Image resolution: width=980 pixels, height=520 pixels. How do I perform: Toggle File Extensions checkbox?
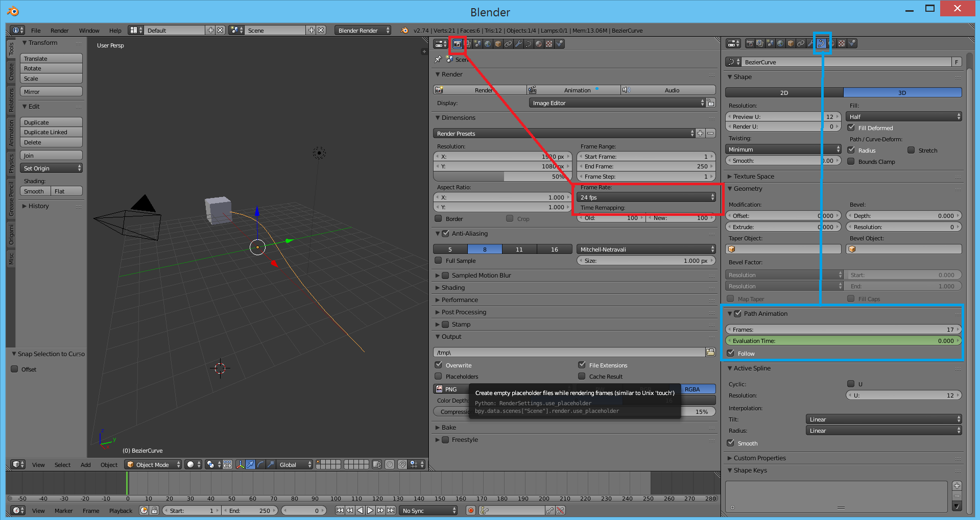(x=582, y=365)
